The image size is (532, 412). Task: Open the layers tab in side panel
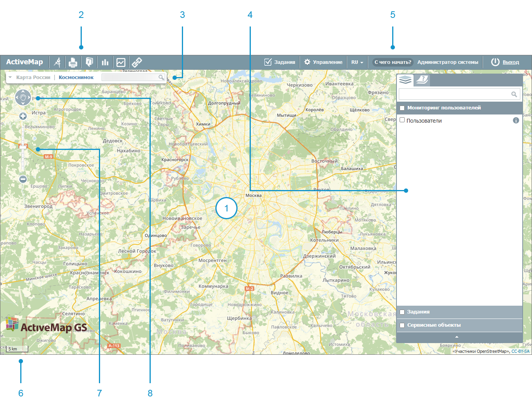[x=405, y=80]
